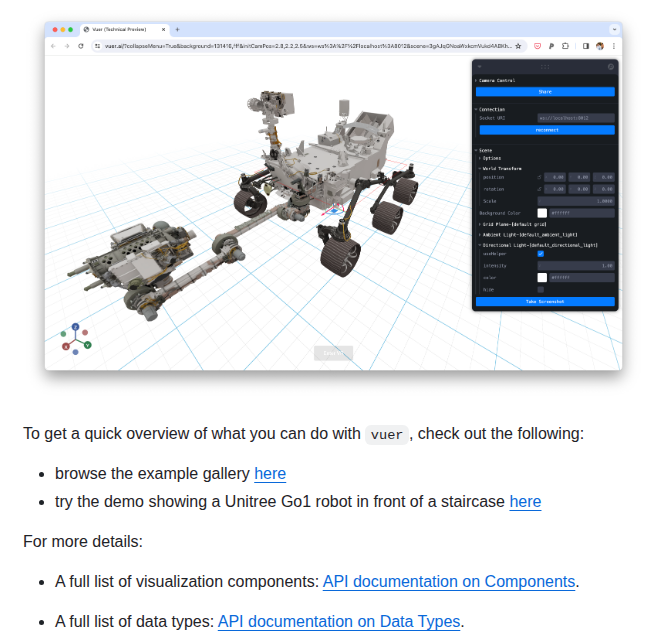Click the browser address bar URL

[x=308, y=46]
